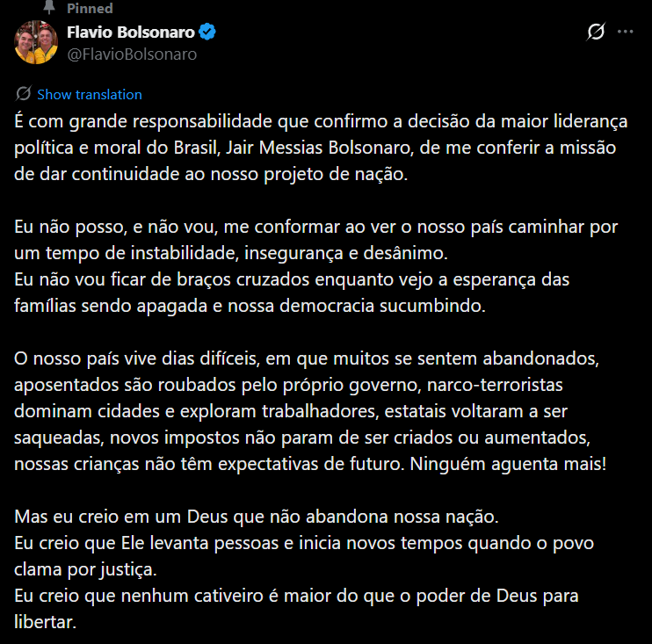652x644 pixels.
Task: Click the Show translation link
Action: (89, 95)
